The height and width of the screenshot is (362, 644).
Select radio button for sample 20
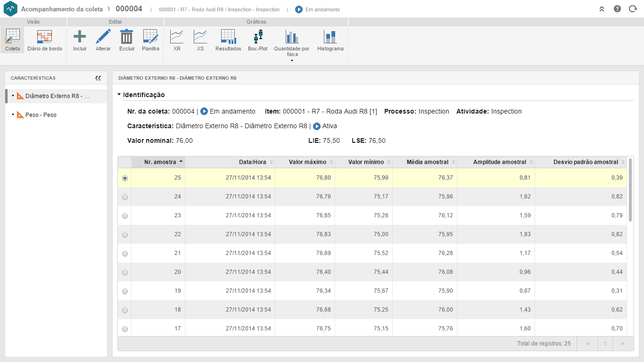coord(124,272)
